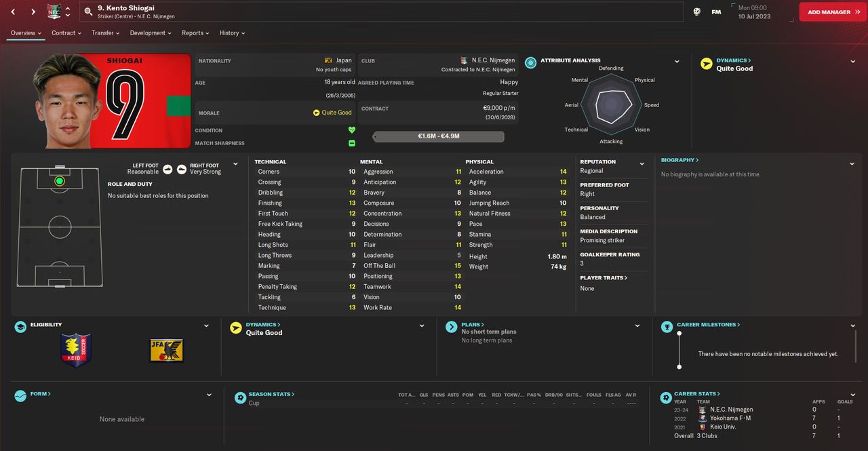The width and height of the screenshot is (868, 451).
Task: Click the Eligibility graduation cap icon
Action: pos(20,326)
